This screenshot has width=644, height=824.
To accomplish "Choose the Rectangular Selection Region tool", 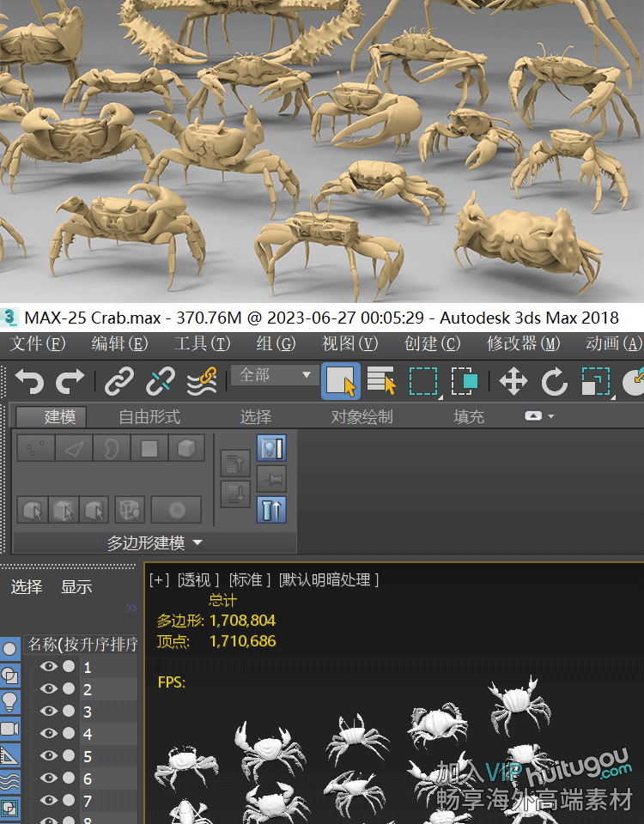I will pyautogui.click(x=423, y=381).
